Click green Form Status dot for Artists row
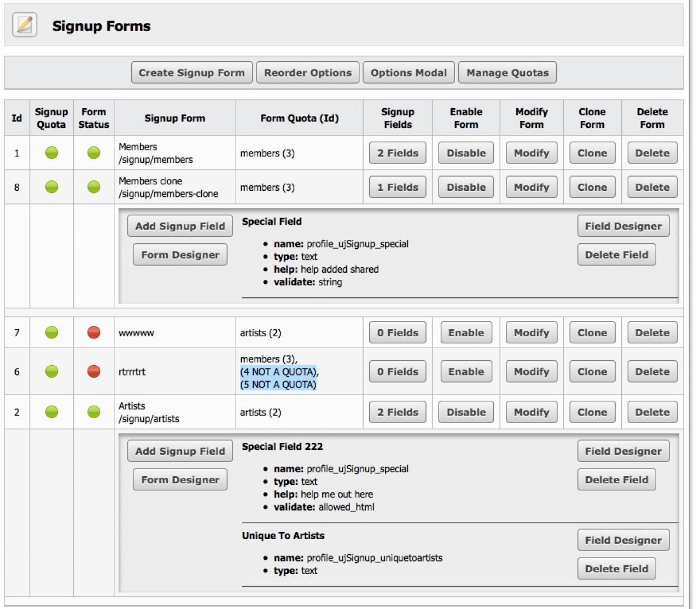This screenshot has width=700, height=609. [x=94, y=412]
